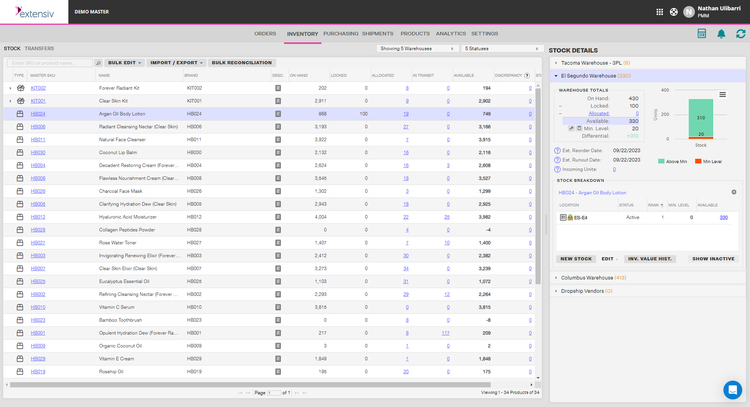
Task: Click the Inv. Value Hist. button
Action: (650, 259)
